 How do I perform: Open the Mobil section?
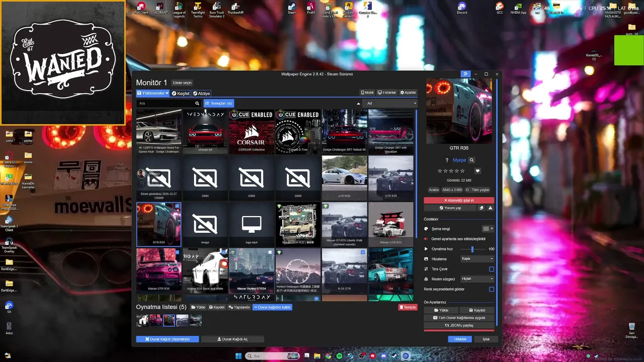point(368,93)
